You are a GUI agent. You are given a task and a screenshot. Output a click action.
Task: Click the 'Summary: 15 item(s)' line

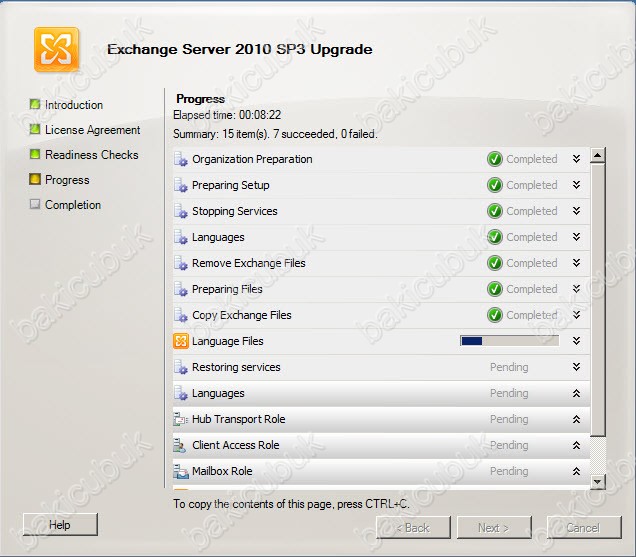coord(275,134)
